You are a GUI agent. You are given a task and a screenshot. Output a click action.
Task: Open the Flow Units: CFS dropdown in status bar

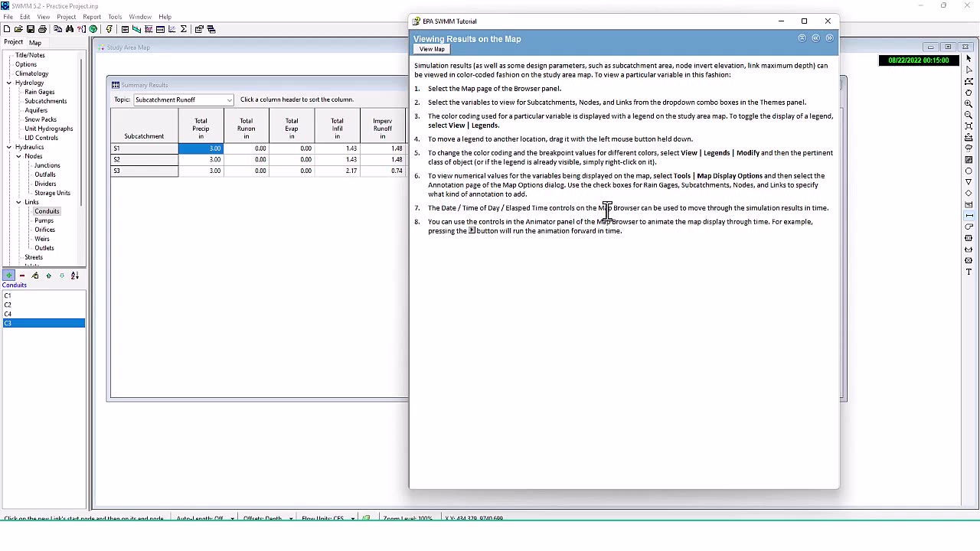pyautogui.click(x=352, y=518)
